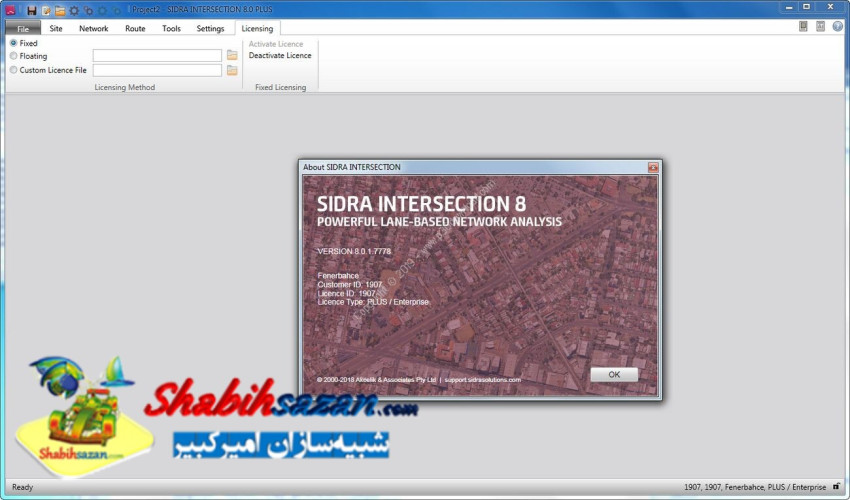The height and width of the screenshot is (500, 850).
Task: Switch to the Tools ribbon tab
Action: click(x=171, y=28)
